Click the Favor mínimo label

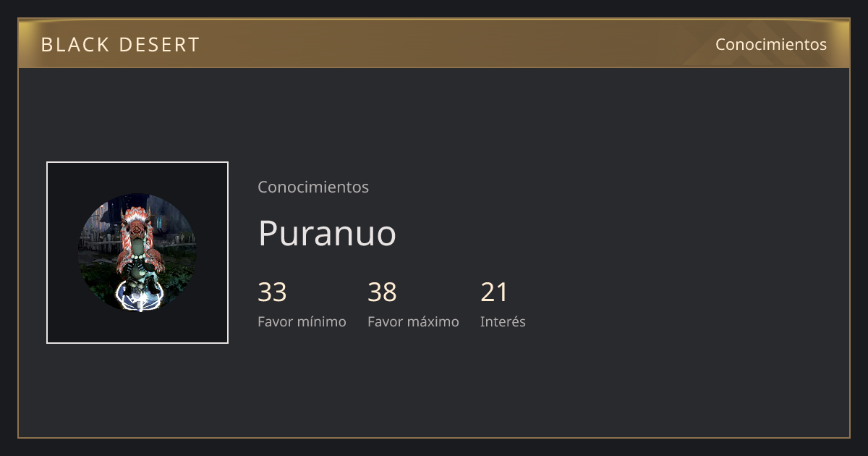(302, 321)
